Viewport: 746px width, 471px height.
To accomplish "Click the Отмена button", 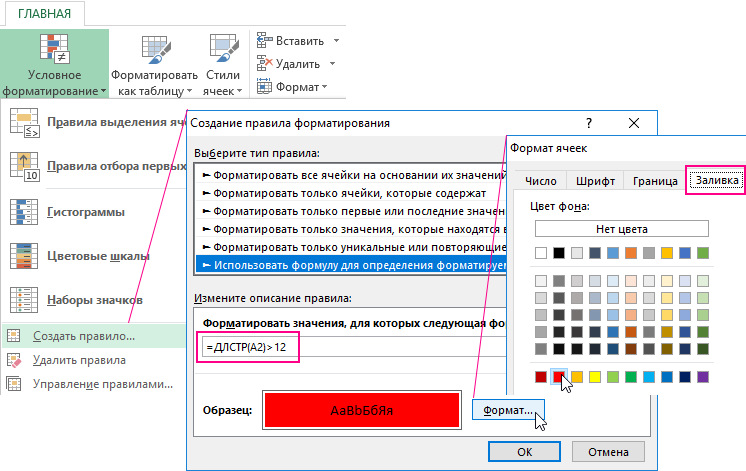I will [608, 451].
